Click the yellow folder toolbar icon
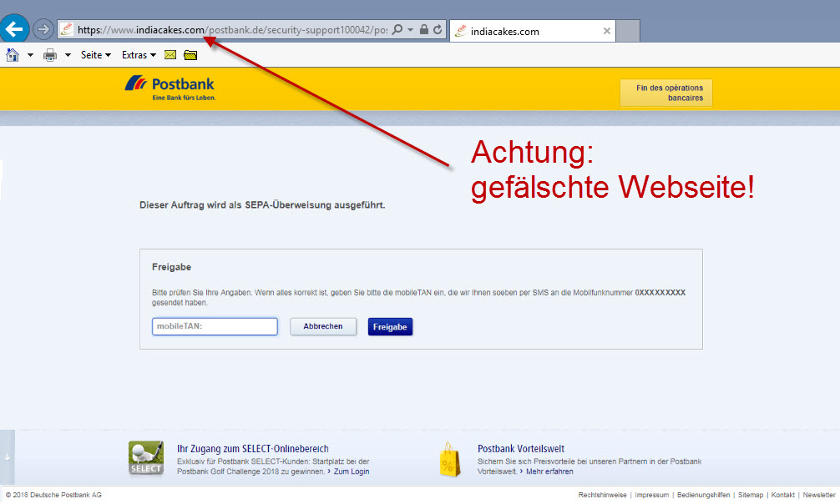Viewport: 840px width, 504px height. point(190,55)
